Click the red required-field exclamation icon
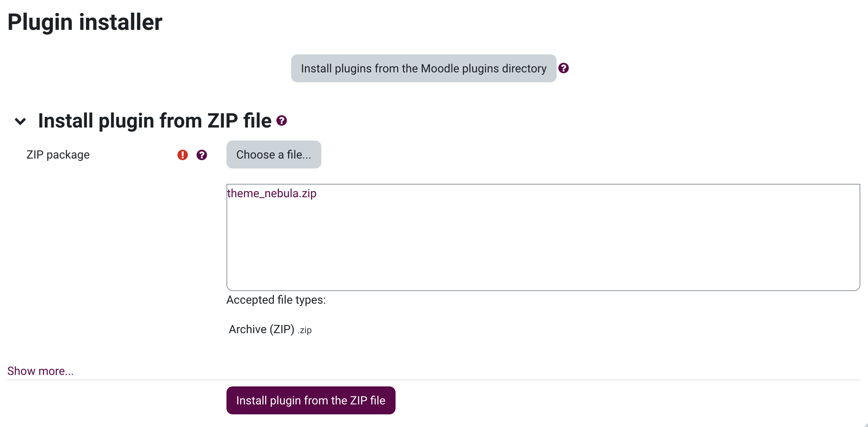Image resolution: width=868 pixels, height=427 pixels. click(x=182, y=155)
